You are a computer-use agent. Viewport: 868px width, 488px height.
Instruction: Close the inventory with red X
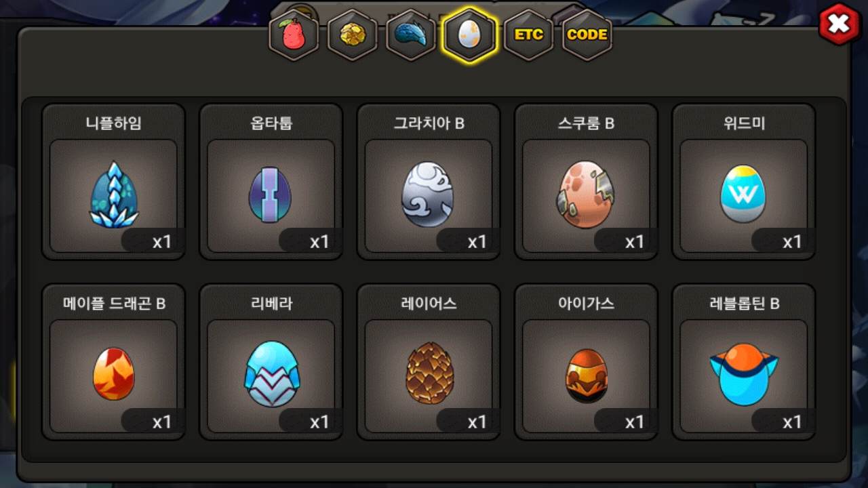tap(839, 24)
